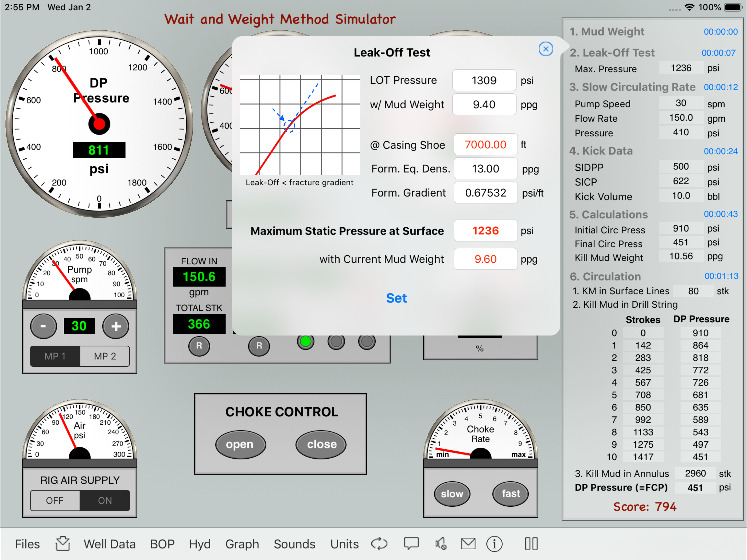747x560 pixels.
Task: Increase pump speed with plus button
Action: click(116, 326)
